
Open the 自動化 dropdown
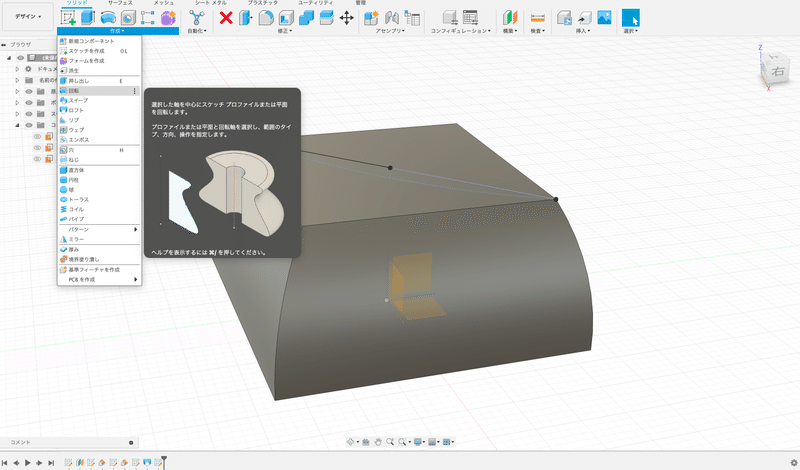click(196, 31)
